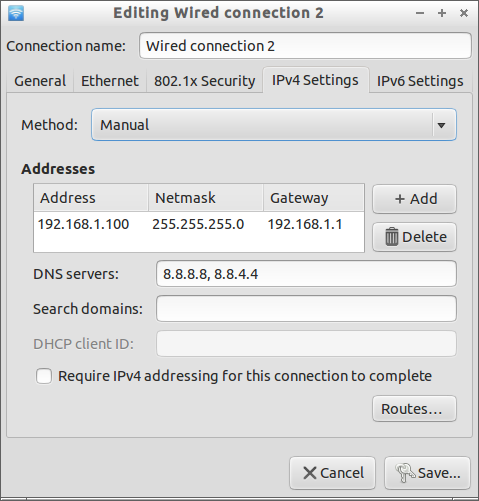Open the Routes dialog

click(x=414, y=409)
